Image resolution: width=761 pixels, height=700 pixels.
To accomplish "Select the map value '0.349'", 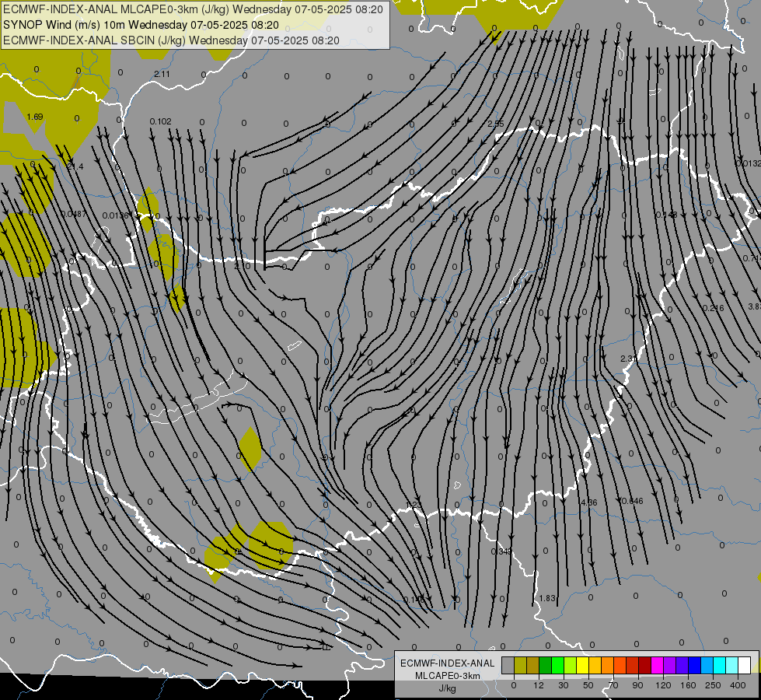I will (501, 551).
